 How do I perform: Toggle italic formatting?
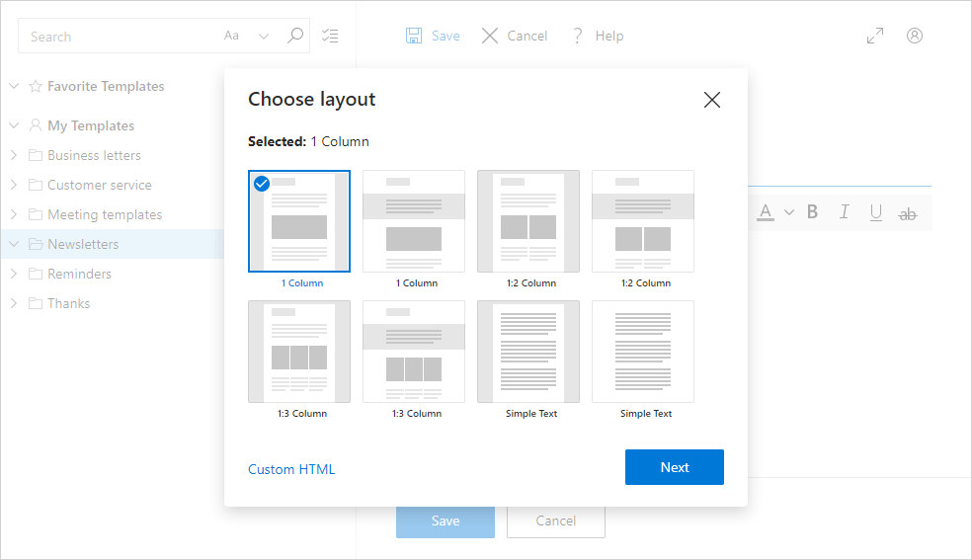pyautogui.click(x=845, y=212)
